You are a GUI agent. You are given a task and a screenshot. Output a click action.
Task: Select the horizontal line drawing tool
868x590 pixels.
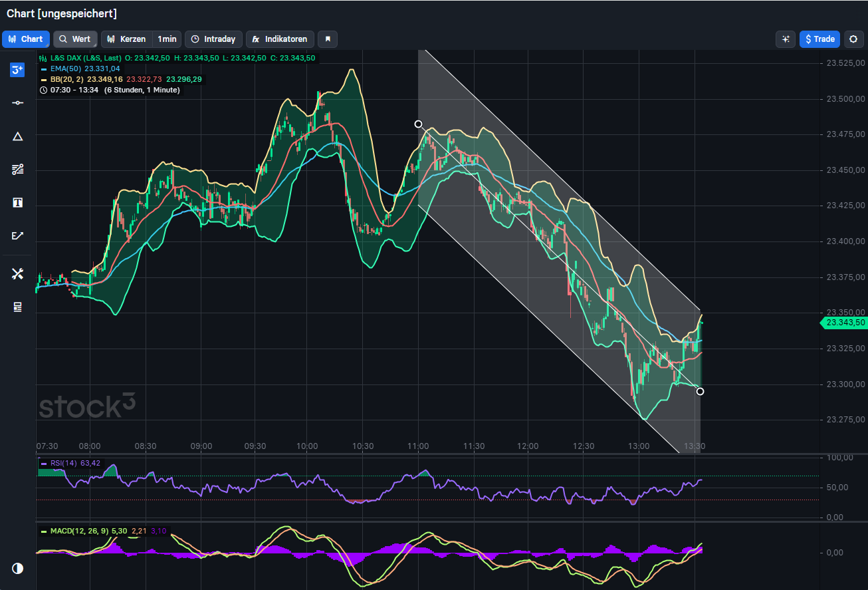(x=17, y=102)
